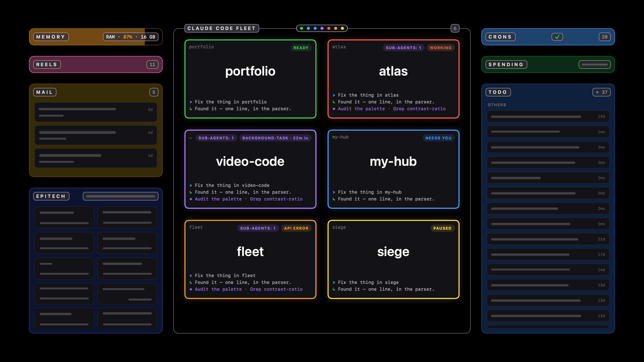Image resolution: width=644 pixels, height=362 pixels.
Task: Click the fleet session count badge 6
Action: (455, 28)
